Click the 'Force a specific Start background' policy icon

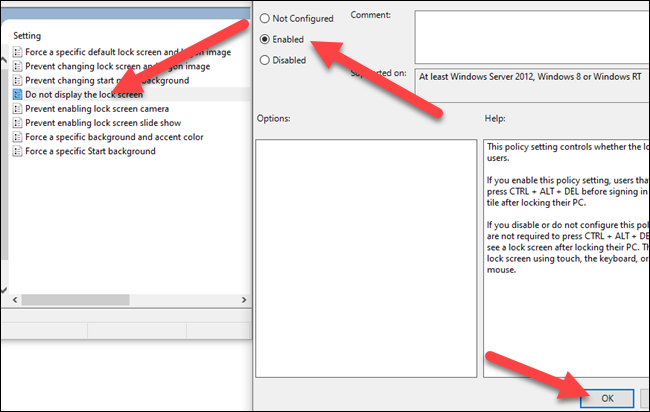click(18, 150)
